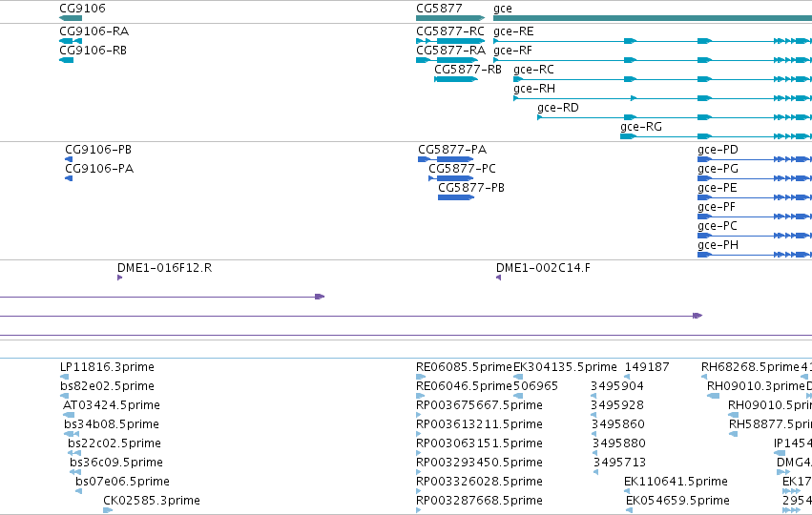Click the CK02585.3prime arrow glyph
The height and width of the screenshot is (515, 812).
108,510
